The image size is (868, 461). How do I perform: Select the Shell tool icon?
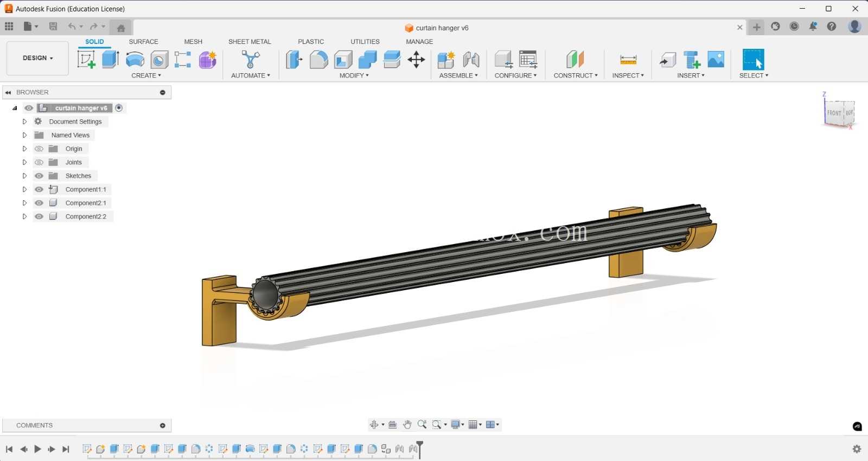(x=343, y=59)
